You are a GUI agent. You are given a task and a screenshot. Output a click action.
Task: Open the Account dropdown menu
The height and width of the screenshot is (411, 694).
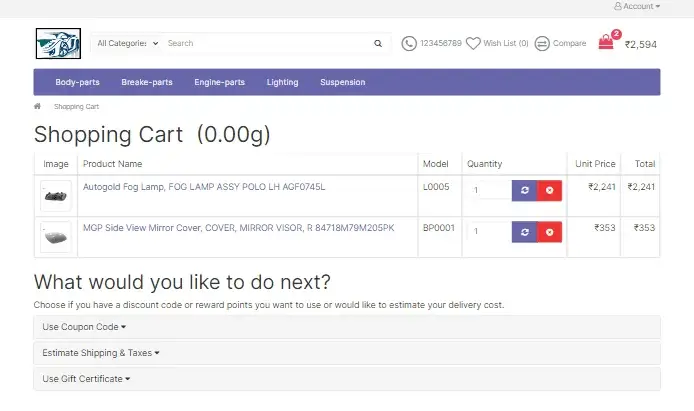pyautogui.click(x=637, y=6)
